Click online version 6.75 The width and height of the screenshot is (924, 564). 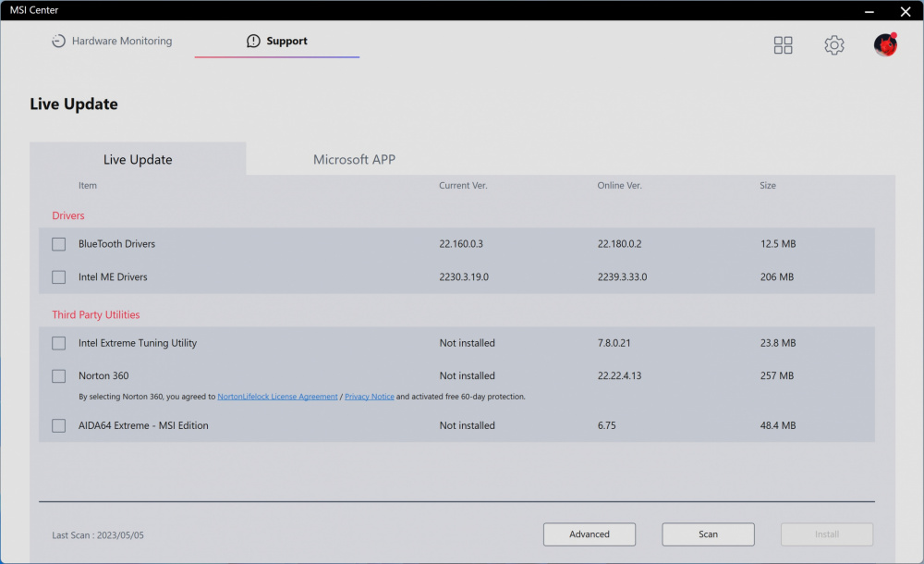[606, 426]
